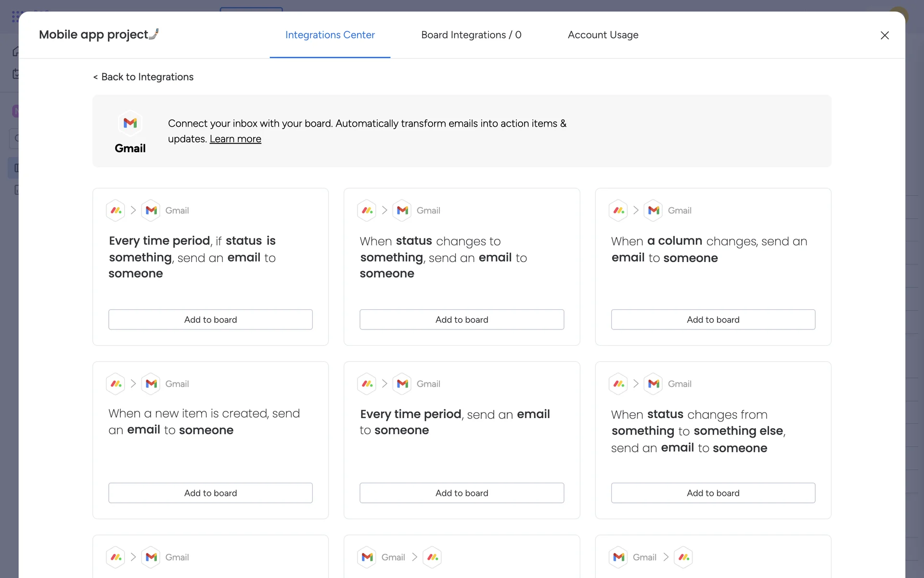Add 'status changes from something to something else' recipe
The width and height of the screenshot is (924, 578).
(713, 493)
